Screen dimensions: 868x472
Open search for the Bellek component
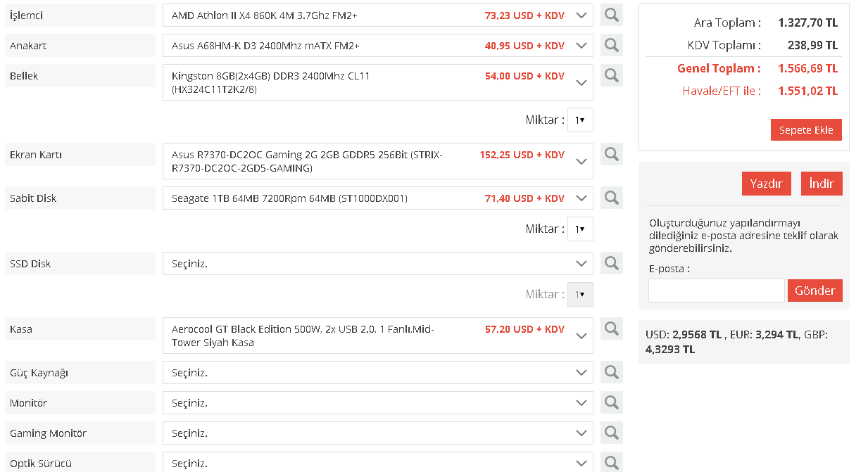[x=612, y=75]
